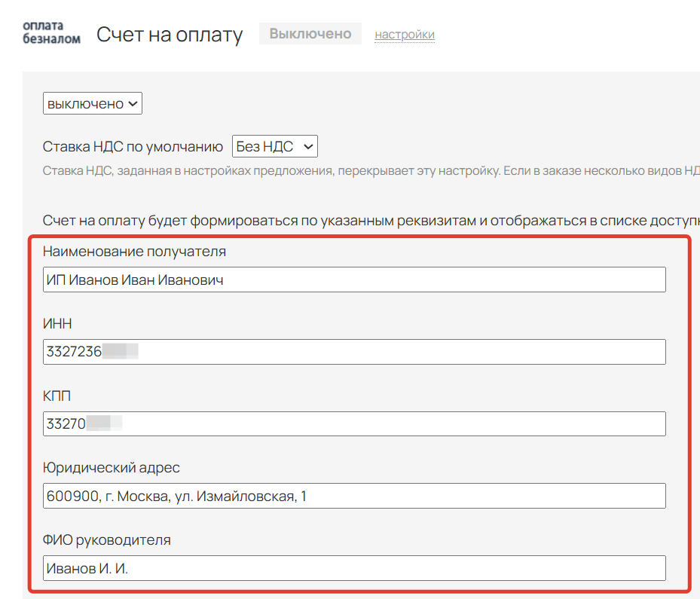The image size is (700, 599).
Task: Click the chevron arrow on выключено dropdown
Action: 133,104
